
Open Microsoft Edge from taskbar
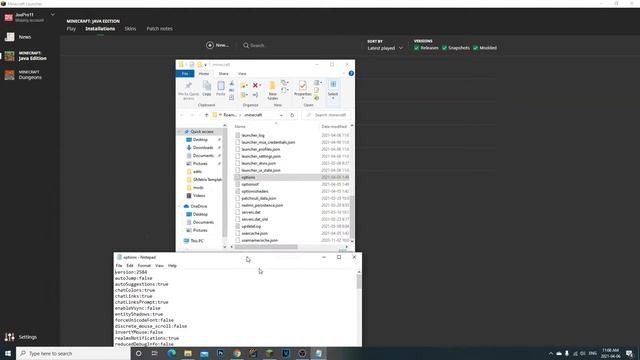pos(171,353)
